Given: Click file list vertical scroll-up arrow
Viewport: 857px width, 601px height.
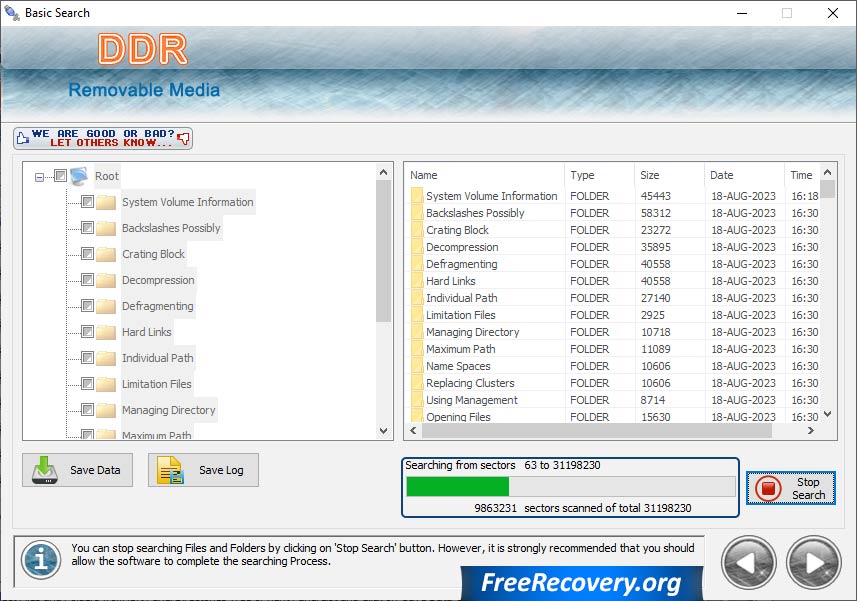Looking at the screenshot, I should click(x=827, y=173).
